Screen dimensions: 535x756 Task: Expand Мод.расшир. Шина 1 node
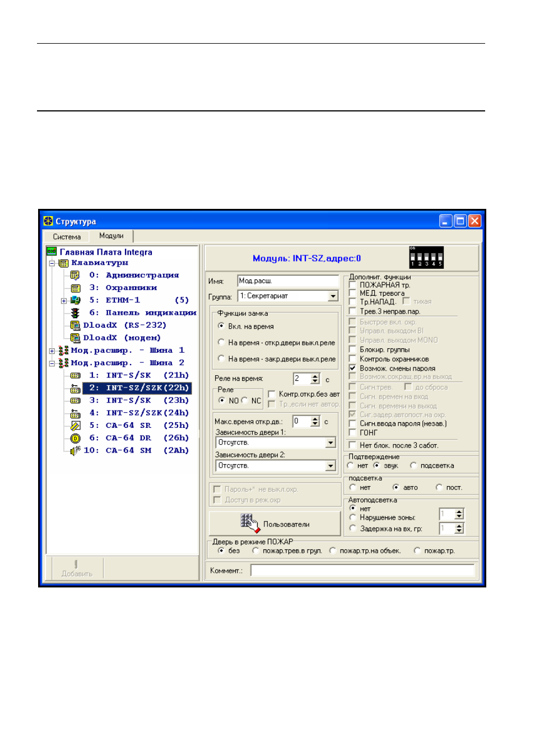[52, 351]
